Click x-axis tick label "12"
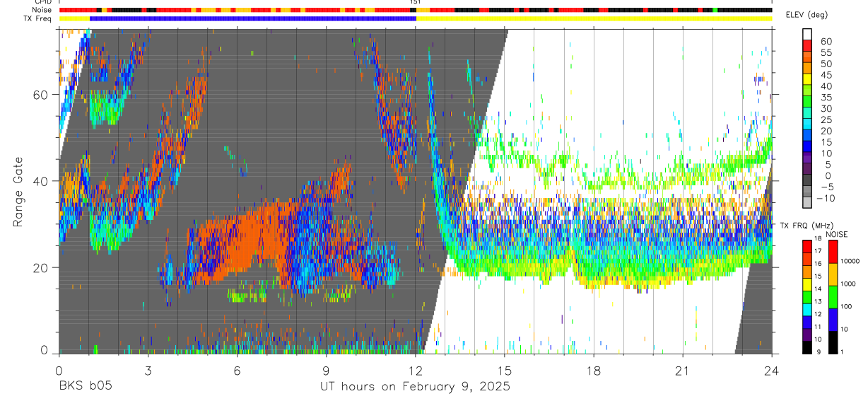Viewport: 868px width, 401px height. [416, 371]
